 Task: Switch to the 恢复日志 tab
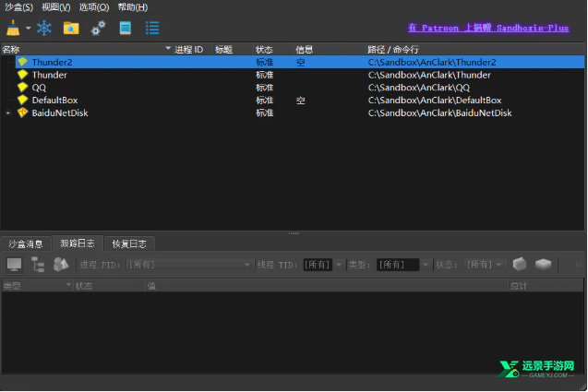coord(129,244)
